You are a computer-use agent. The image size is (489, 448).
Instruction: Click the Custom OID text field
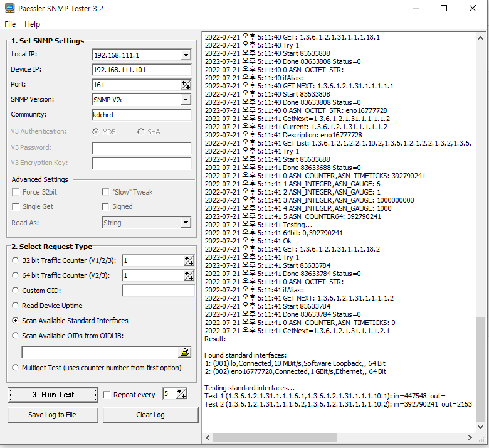(159, 291)
